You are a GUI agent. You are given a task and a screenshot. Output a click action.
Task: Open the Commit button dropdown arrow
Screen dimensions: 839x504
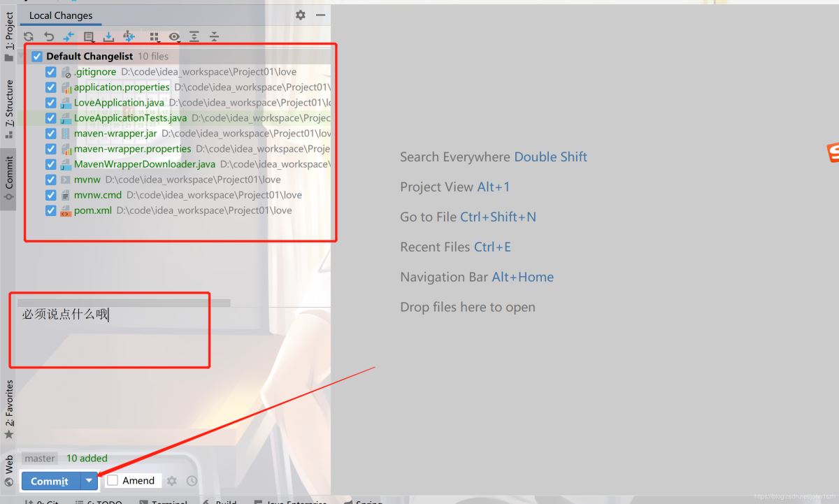click(x=89, y=481)
